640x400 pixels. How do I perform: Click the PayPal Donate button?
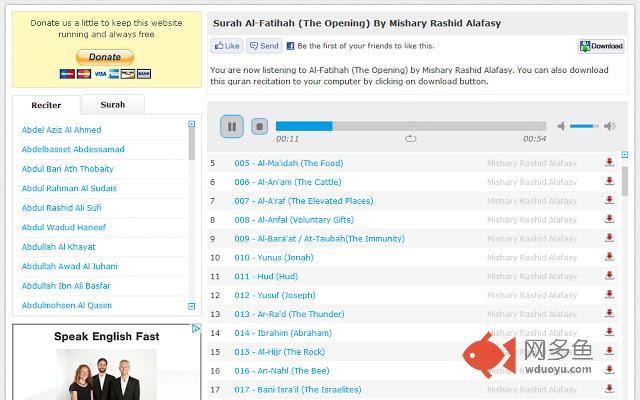(x=105, y=57)
